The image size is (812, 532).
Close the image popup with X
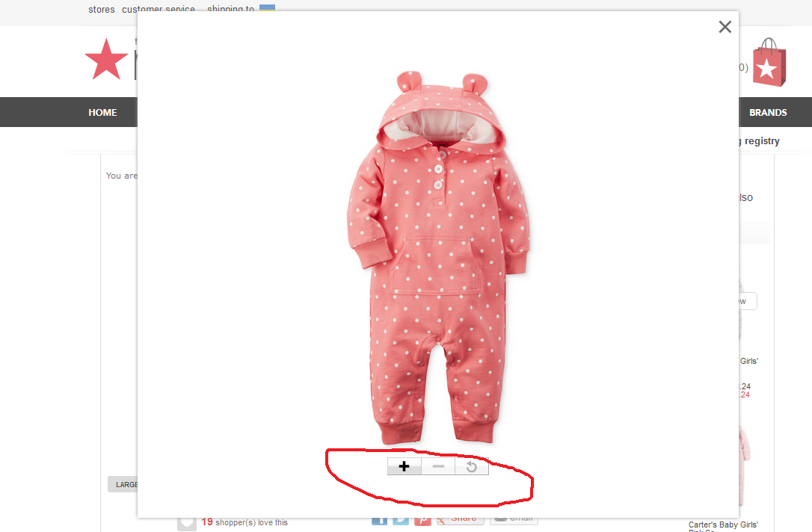pos(725,27)
